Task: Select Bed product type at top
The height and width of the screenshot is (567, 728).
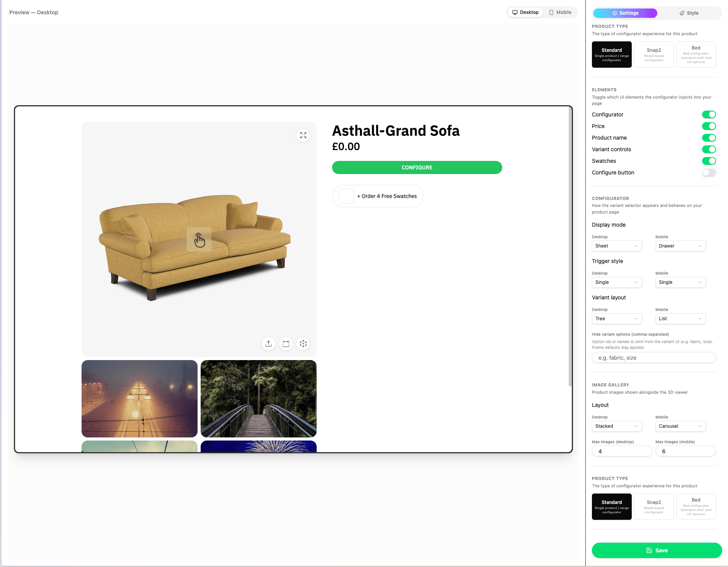Action: coord(696,55)
